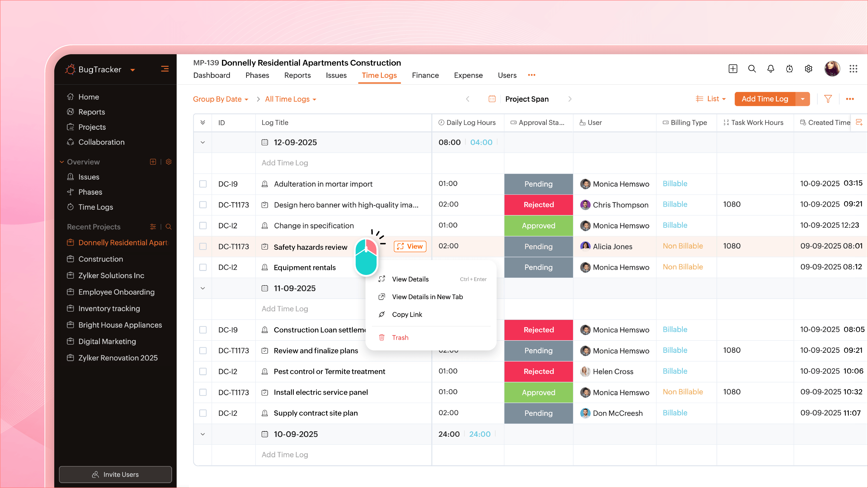The image size is (868, 488).
Task: Tick the checkbox for Install electric service panel
Action: 203,392
